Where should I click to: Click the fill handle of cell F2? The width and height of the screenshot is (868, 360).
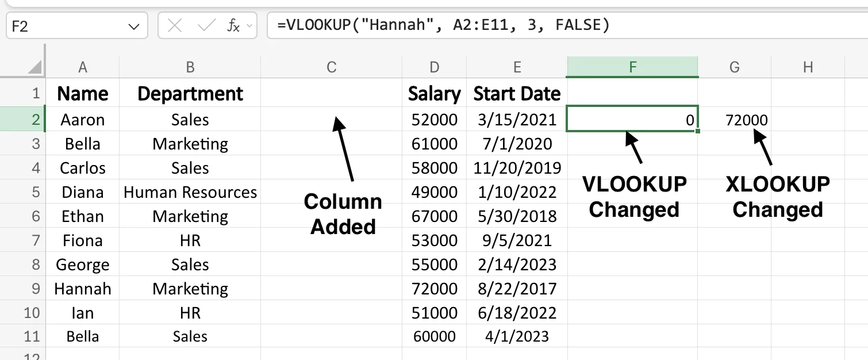tap(698, 132)
